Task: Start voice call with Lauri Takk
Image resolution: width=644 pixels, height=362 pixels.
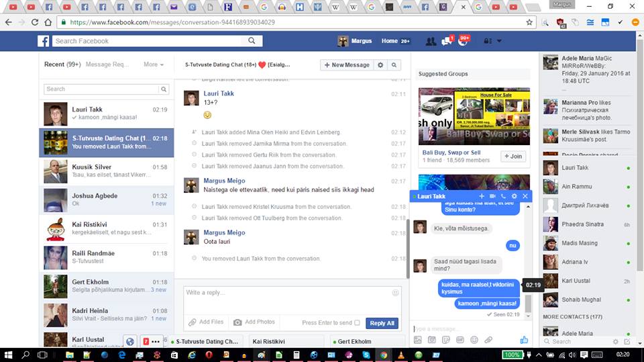Action: click(x=503, y=196)
